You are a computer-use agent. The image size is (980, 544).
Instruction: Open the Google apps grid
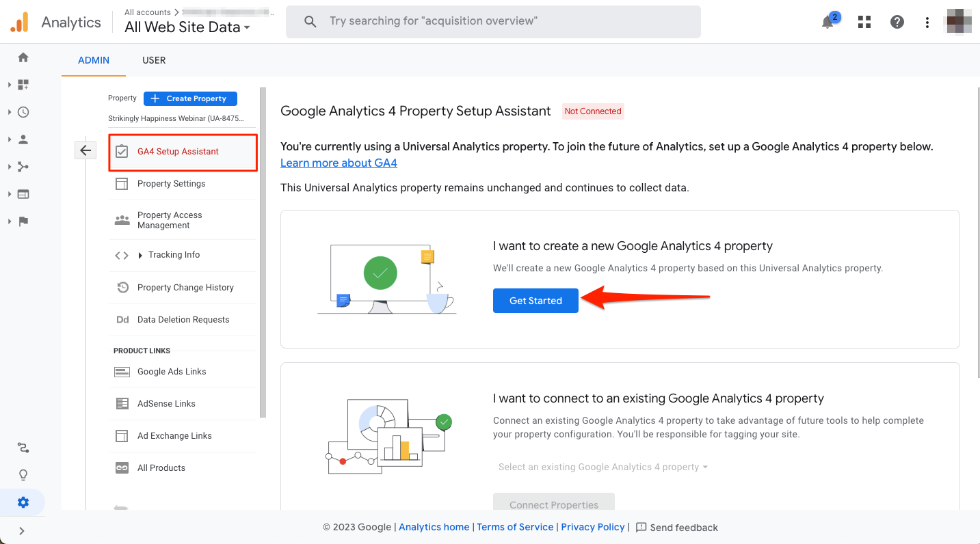pos(864,22)
